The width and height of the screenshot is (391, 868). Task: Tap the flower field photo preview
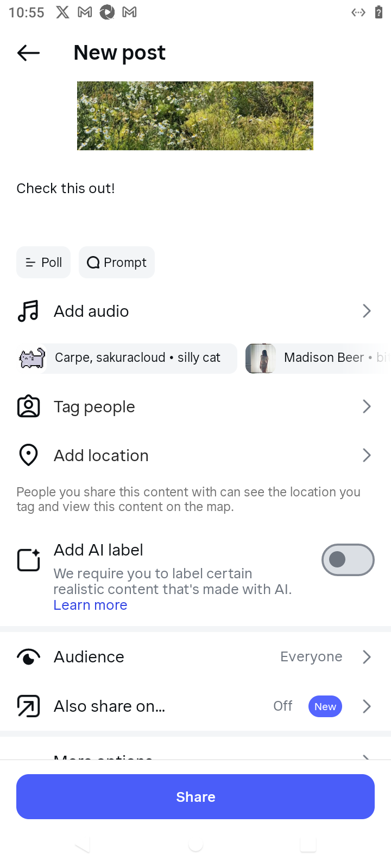pos(195,116)
